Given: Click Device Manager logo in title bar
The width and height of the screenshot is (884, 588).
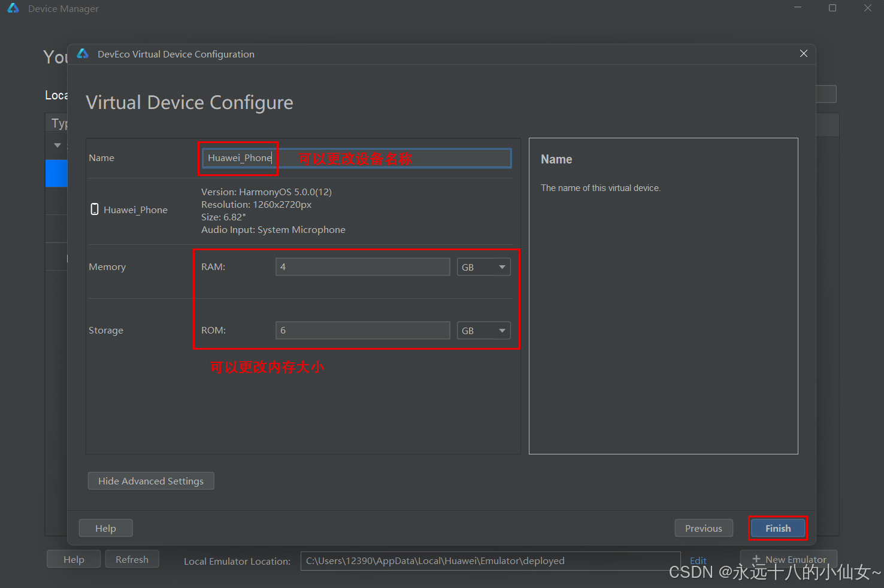Looking at the screenshot, I should 13,8.
